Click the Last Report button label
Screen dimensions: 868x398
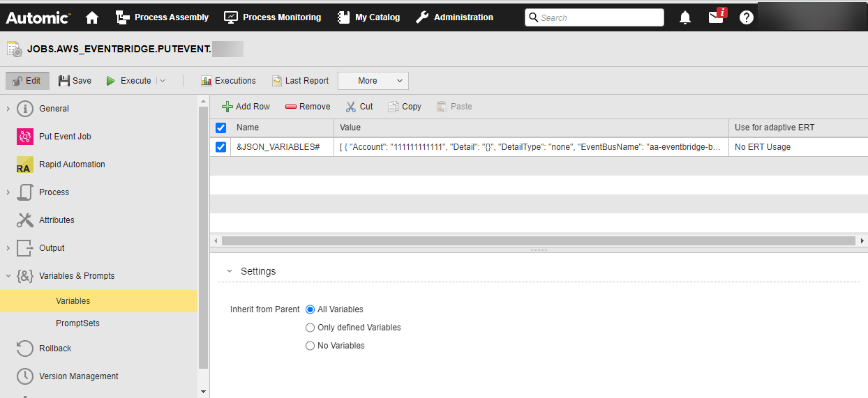tap(307, 81)
